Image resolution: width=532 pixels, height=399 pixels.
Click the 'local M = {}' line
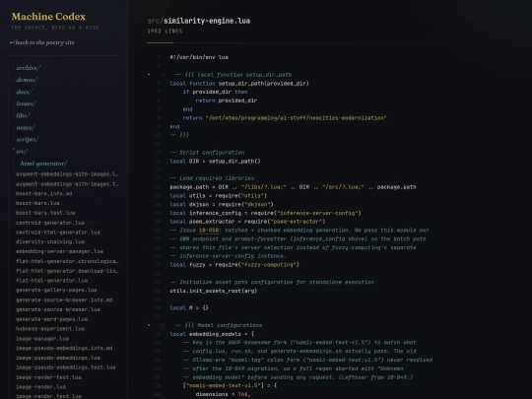point(189,308)
